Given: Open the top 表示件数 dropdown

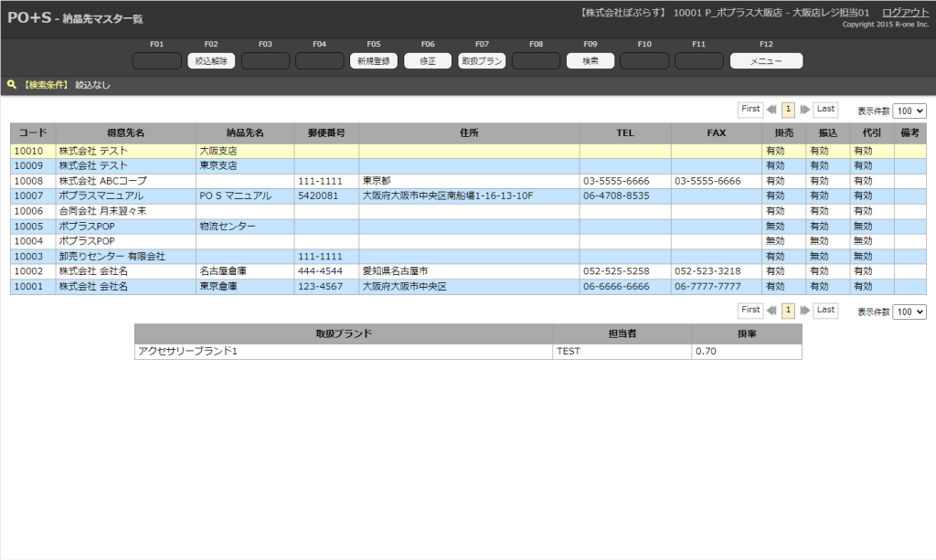Looking at the screenshot, I should (909, 111).
